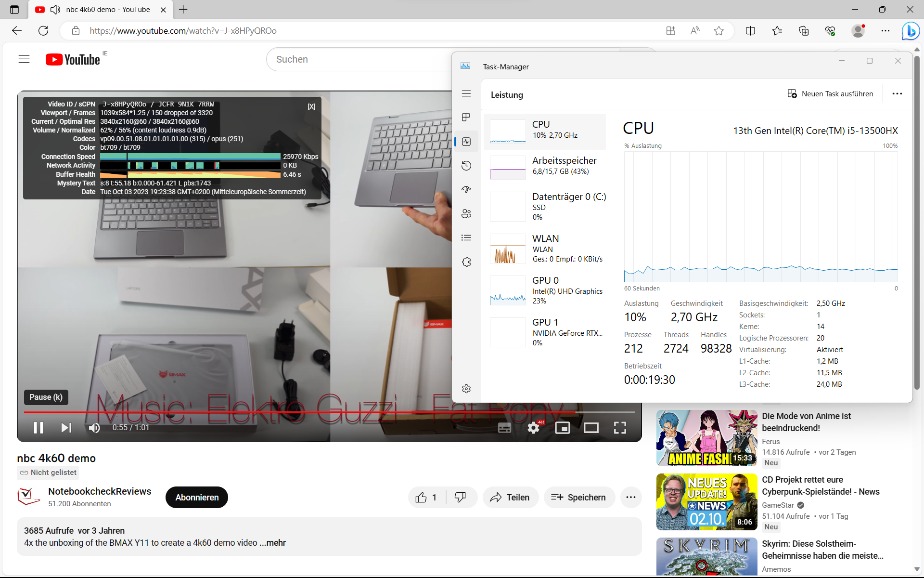
Task: Open YouTube player settings gear
Action: pos(533,428)
